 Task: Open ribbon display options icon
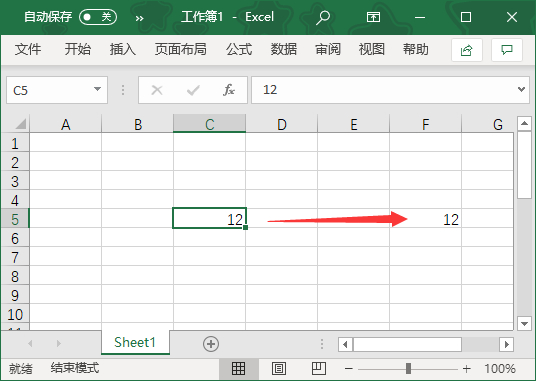[373, 17]
